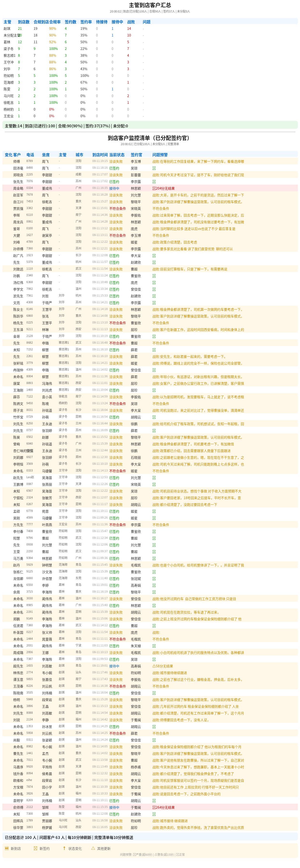Click the 已分配总计 100 人 footer bar

pyautogui.click(x=150, y=837)
